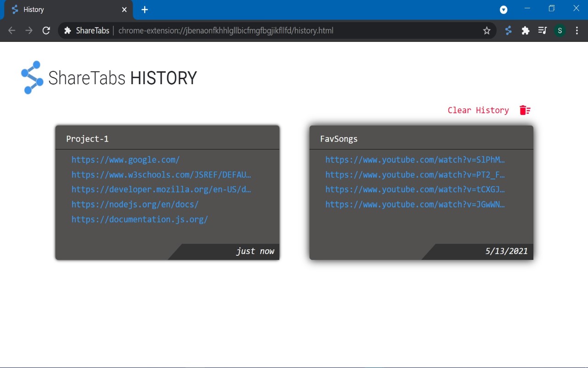The width and height of the screenshot is (588, 368).
Task: Click the green S profile avatar
Action: [560, 31]
